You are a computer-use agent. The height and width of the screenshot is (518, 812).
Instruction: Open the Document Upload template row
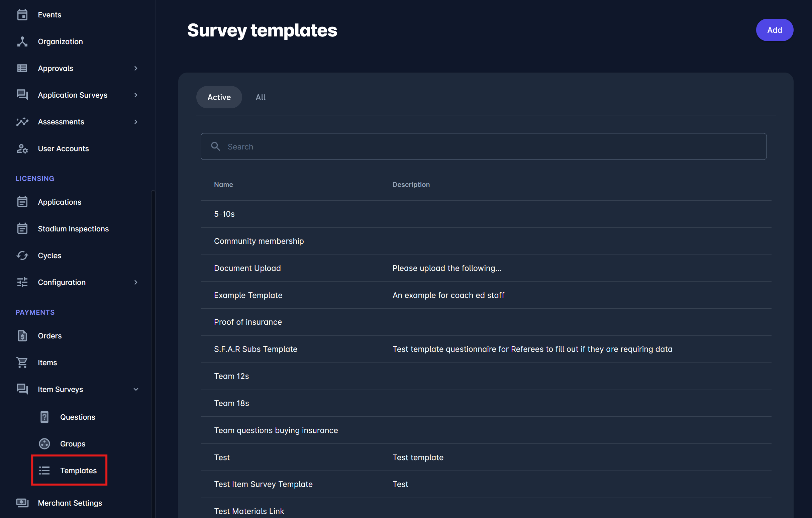click(247, 268)
